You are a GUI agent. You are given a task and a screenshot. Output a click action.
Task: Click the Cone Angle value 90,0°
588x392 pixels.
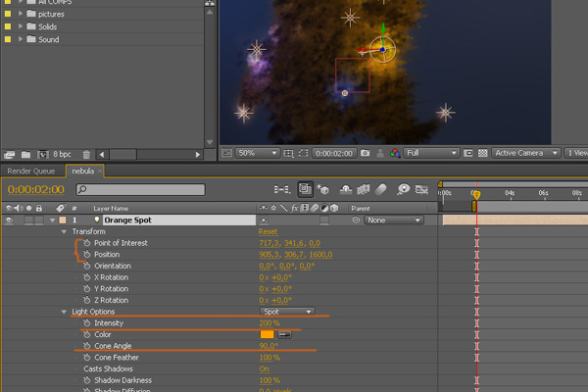coord(269,346)
